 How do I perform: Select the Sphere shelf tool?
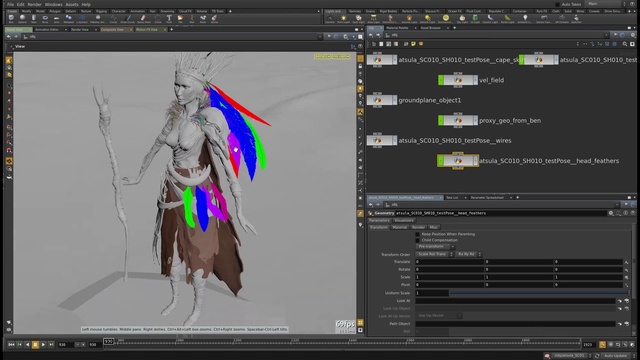[x=22, y=18]
